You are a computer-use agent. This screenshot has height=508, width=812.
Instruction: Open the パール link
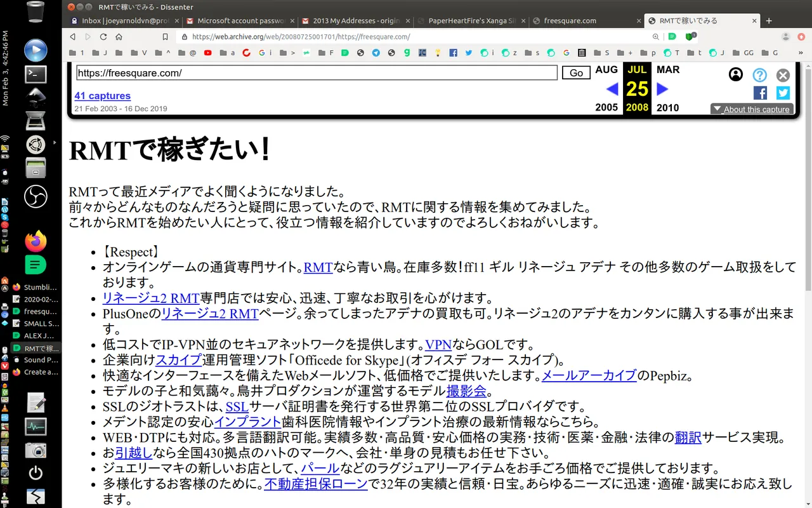click(x=320, y=469)
